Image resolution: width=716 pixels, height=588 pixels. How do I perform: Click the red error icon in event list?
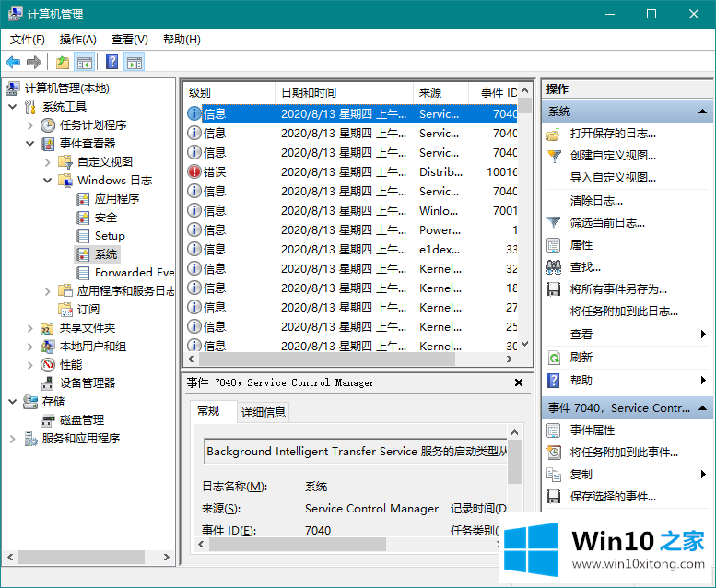pyautogui.click(x=194, y=171)
